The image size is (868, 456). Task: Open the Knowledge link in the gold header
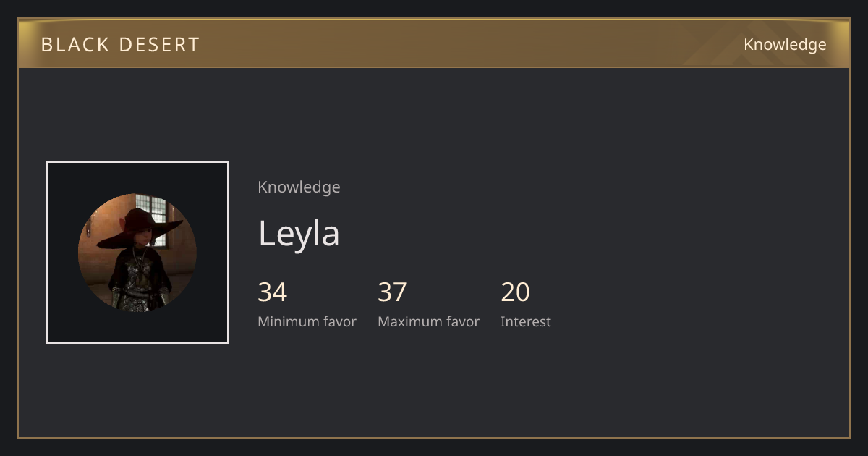point(785,44)
